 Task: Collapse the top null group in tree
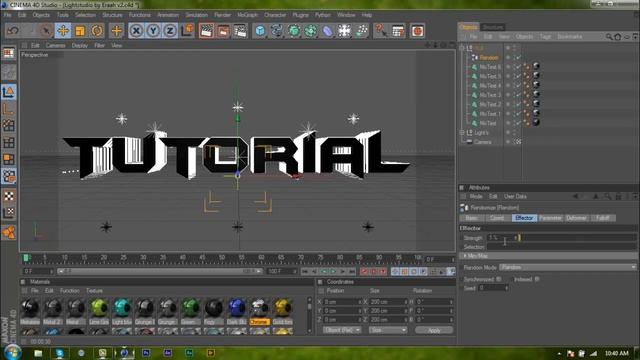pyautogui.click(x=462, y=48)
